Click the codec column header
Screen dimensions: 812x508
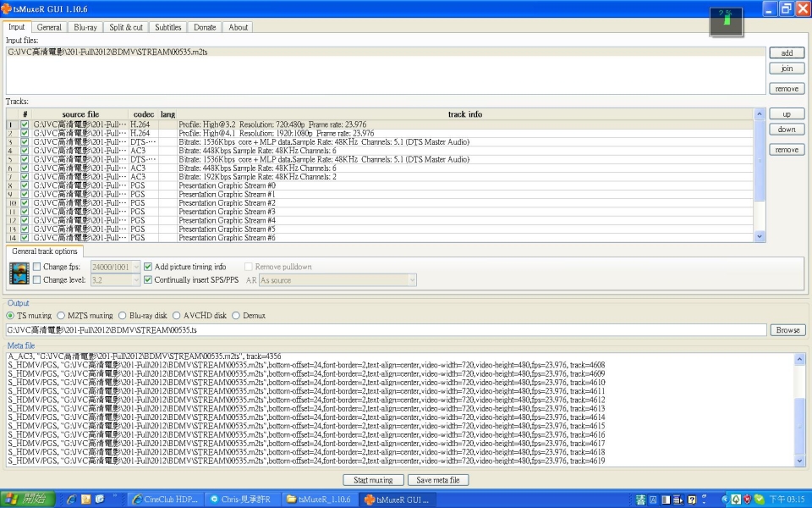(144, 114)
